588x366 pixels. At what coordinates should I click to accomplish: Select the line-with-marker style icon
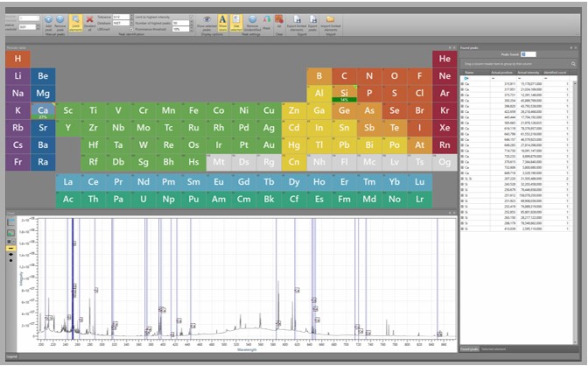10,255
